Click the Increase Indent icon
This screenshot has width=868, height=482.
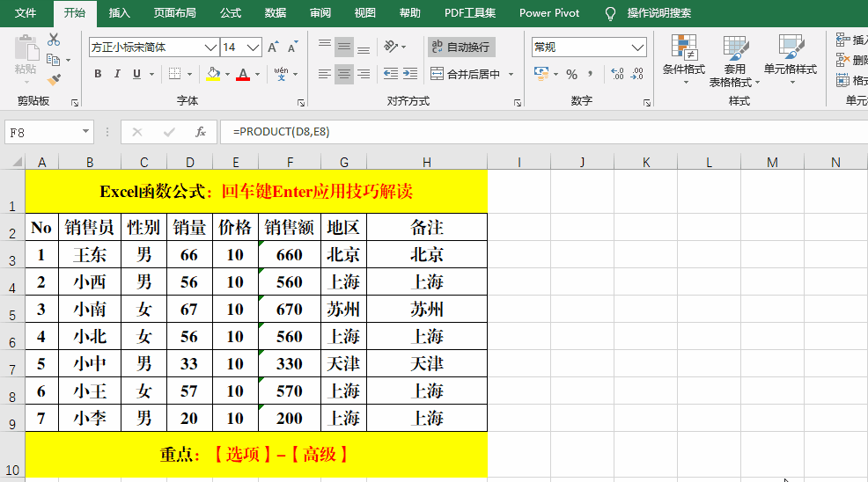(x=410, y=74)
